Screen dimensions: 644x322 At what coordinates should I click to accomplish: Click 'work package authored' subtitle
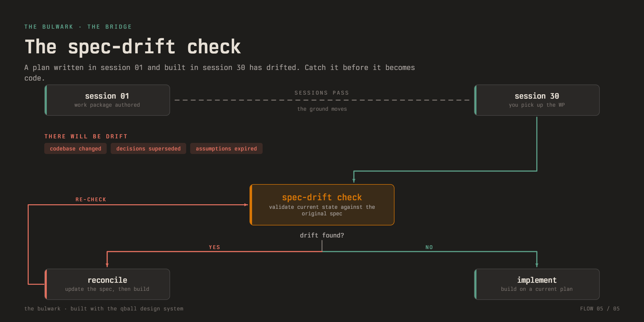click(x=107, y=105)
